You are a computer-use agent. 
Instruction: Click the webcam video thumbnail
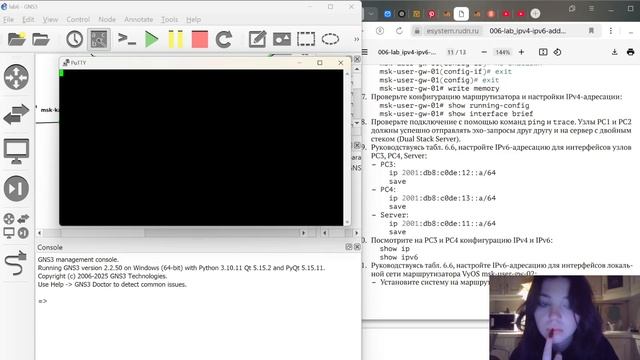(x=564, y=318)
